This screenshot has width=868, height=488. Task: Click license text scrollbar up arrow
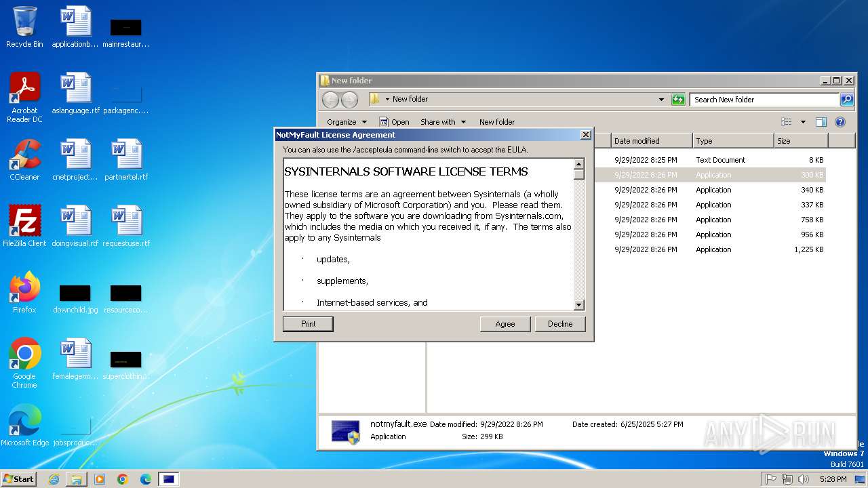(x=579, y=164)
